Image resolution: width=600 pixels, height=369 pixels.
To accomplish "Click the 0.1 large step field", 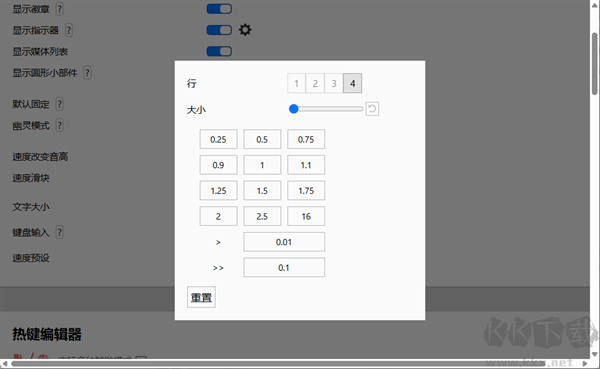I will 284,268.
